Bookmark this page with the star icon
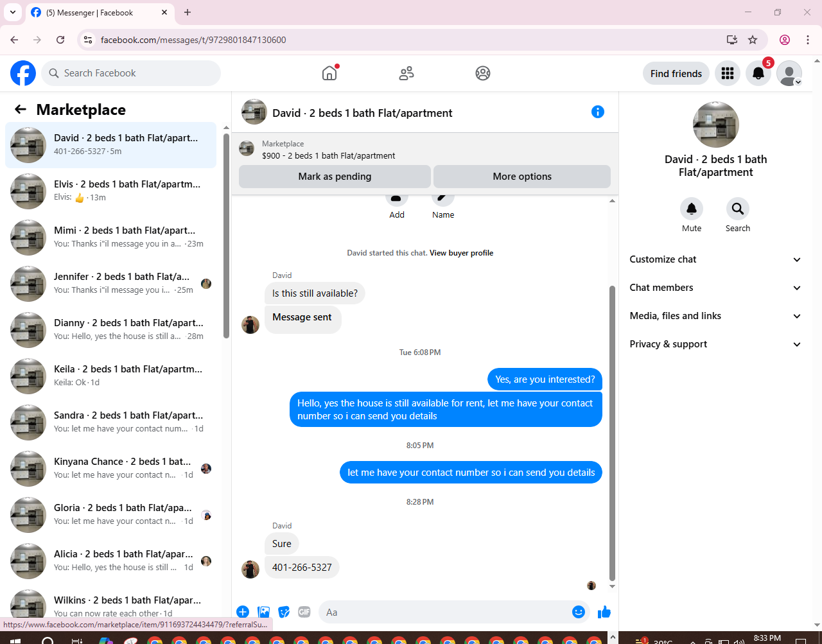 [x=753, y=40]
